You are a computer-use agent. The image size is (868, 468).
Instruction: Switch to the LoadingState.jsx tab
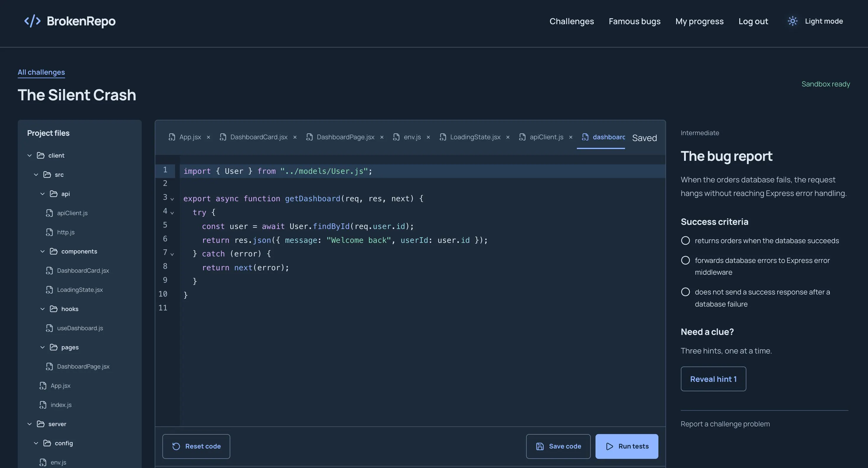(x=475, y=137)
